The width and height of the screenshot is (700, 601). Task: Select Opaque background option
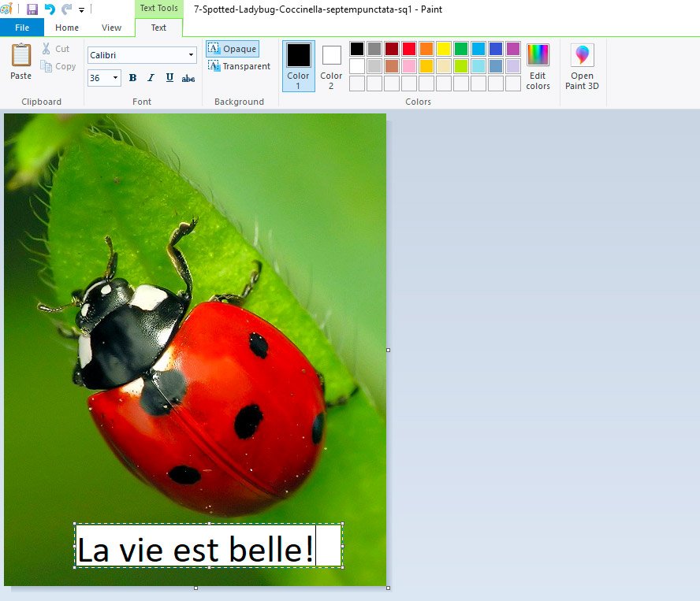(x=233, y=49)
